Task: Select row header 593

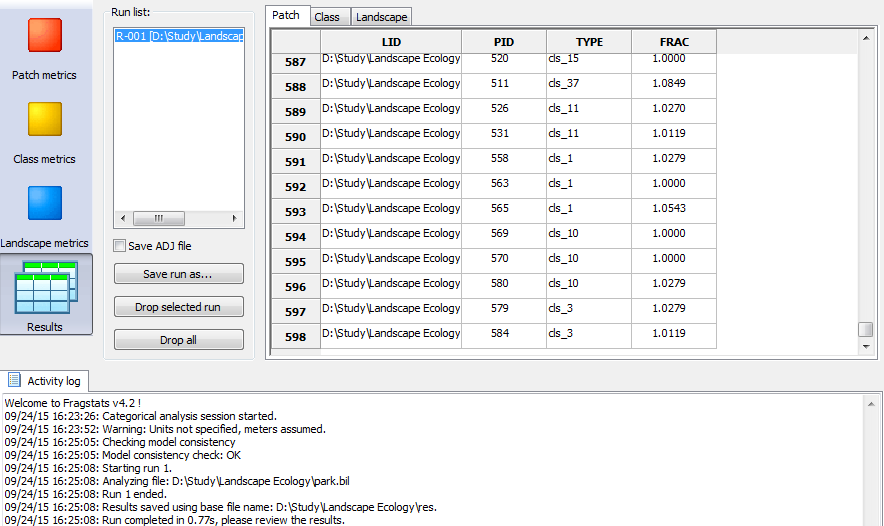Action: (x=295, y=211)
